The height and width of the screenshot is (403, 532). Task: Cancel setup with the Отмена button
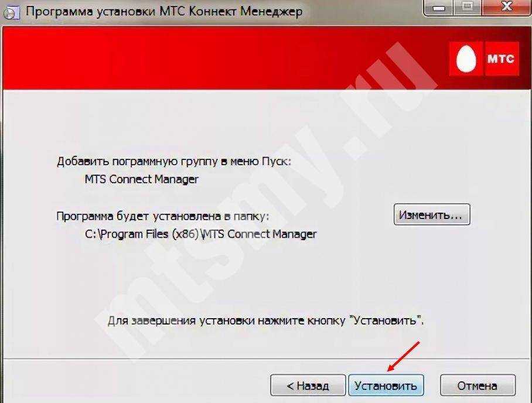(x=478, y=385)
